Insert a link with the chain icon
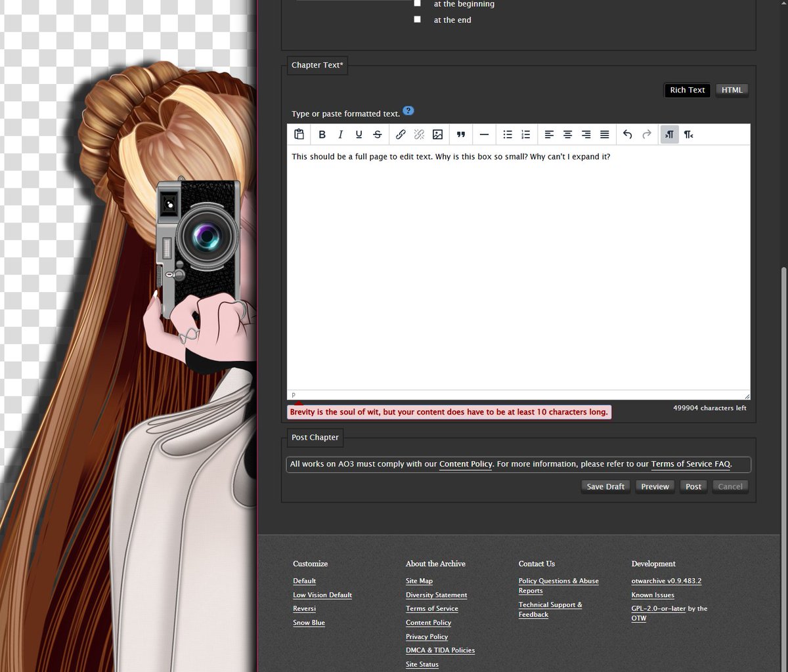This screenshot has width=788, height=672. click(401, 135)
